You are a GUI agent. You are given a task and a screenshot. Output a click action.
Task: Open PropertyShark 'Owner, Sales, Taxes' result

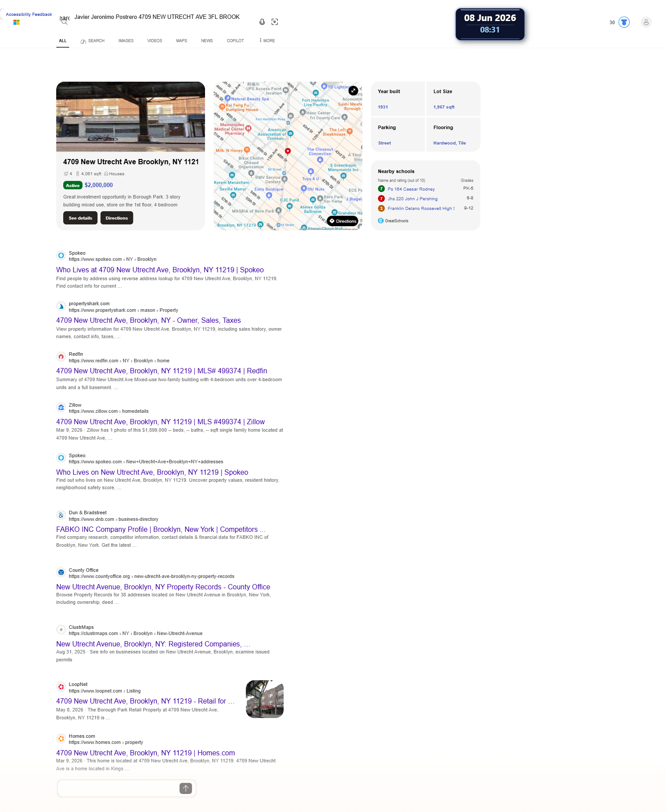(x=148, y=320)
